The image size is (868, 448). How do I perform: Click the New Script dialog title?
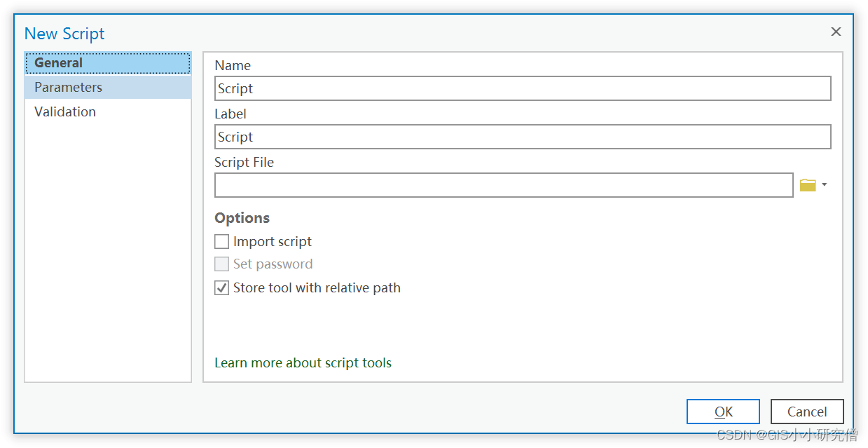point(64,33)
